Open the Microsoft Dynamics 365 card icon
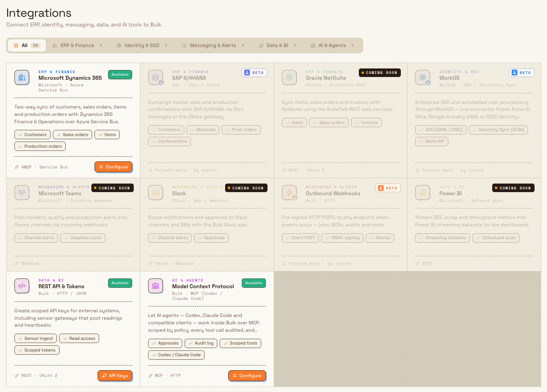The width and height of the screenshot is (547, 392). pyautogui.click(x=22, y=77)
